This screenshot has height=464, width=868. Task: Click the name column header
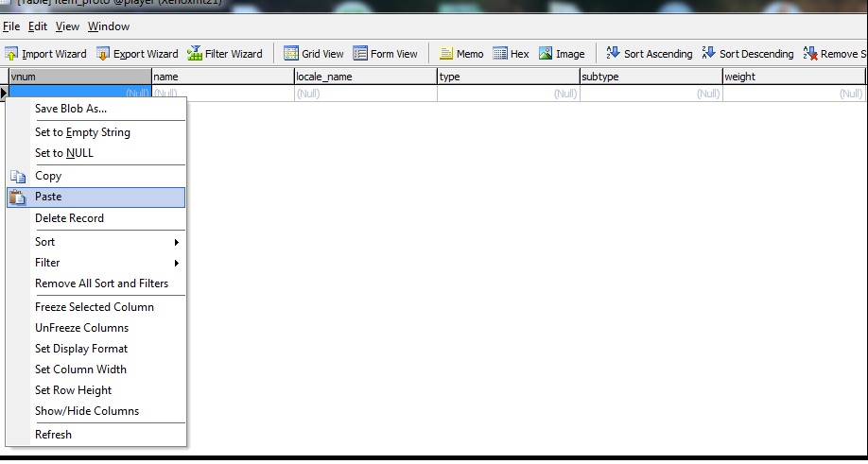[223, 77]
